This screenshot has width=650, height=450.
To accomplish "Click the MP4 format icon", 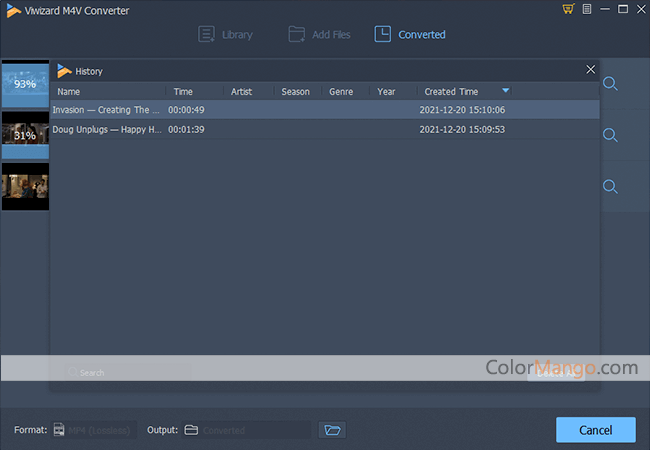I will [60, 430].
